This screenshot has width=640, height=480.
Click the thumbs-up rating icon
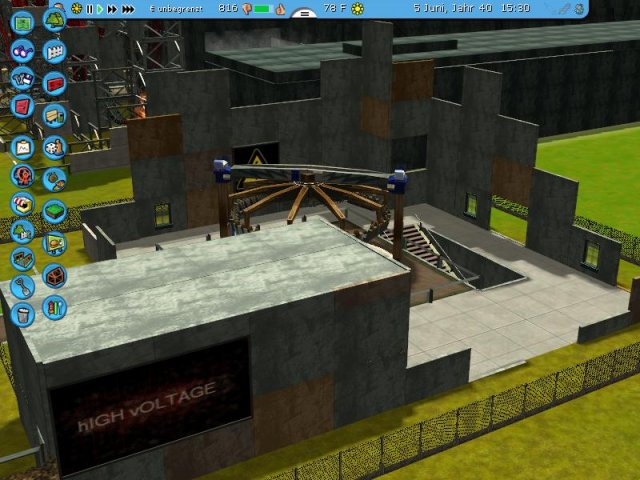pos(280,9)
